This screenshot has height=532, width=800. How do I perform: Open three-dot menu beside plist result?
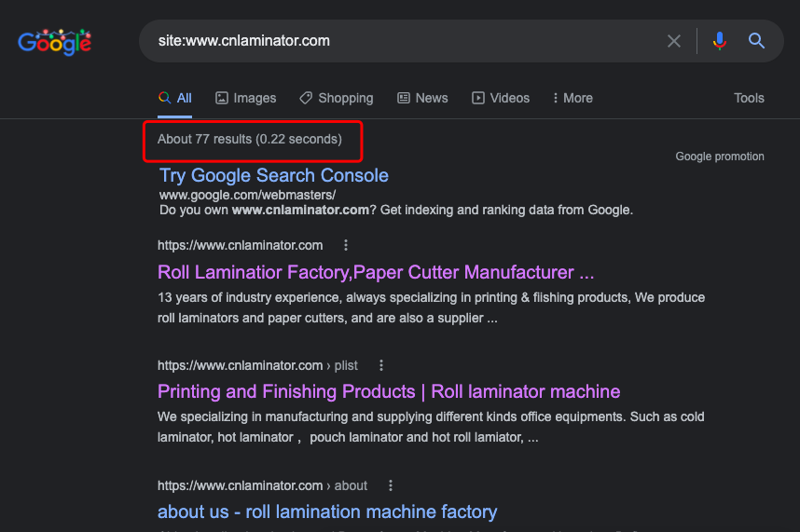[x=381, y=365]
